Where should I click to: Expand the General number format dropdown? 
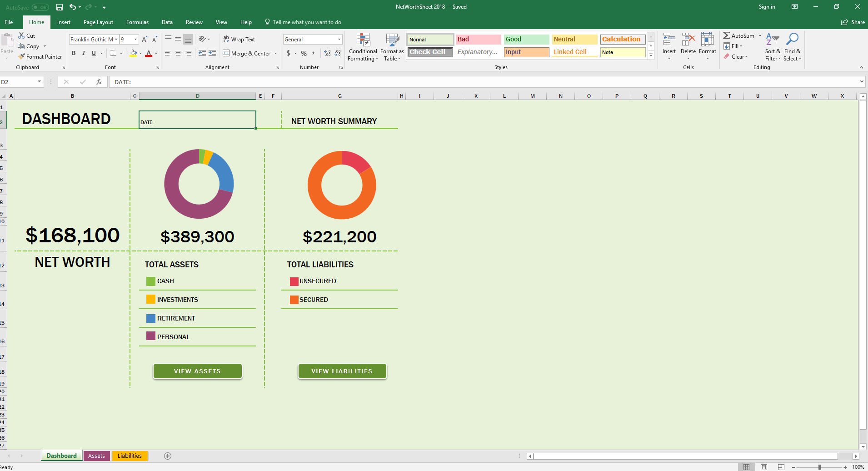click(339, 40)
